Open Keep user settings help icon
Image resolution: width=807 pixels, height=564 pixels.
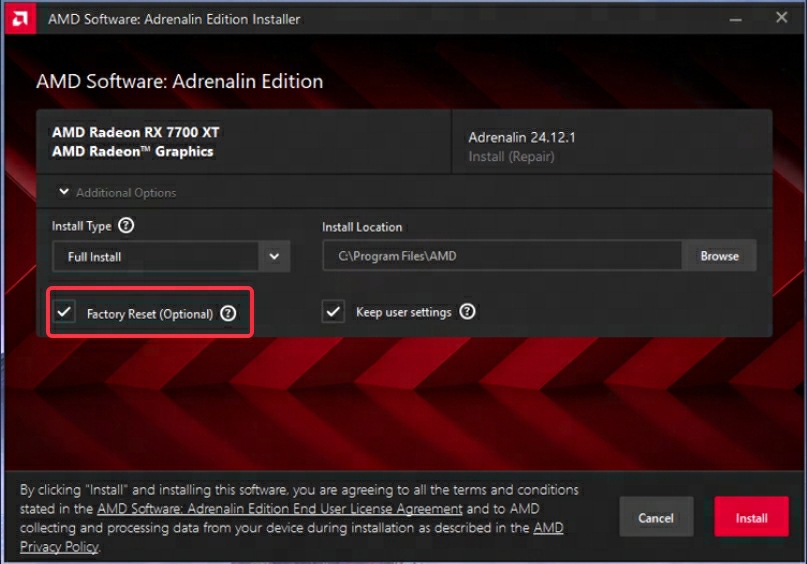tap(467, 311)
